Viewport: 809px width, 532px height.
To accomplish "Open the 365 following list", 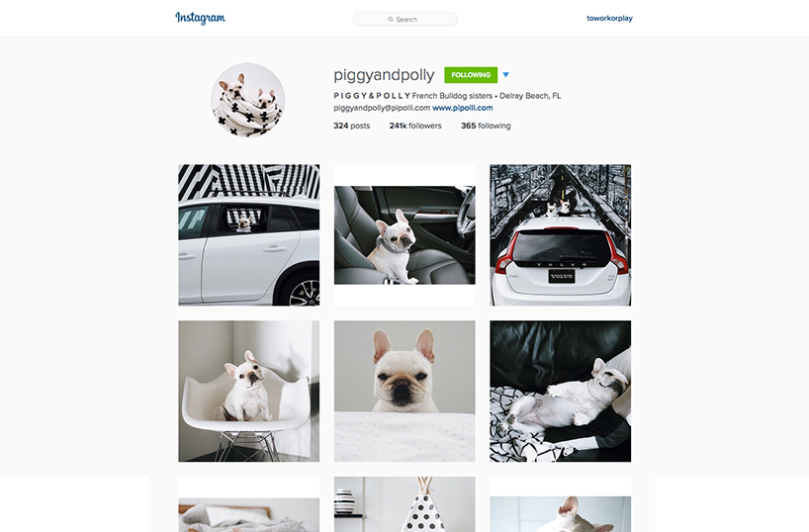I will click(x=486, y=126).
